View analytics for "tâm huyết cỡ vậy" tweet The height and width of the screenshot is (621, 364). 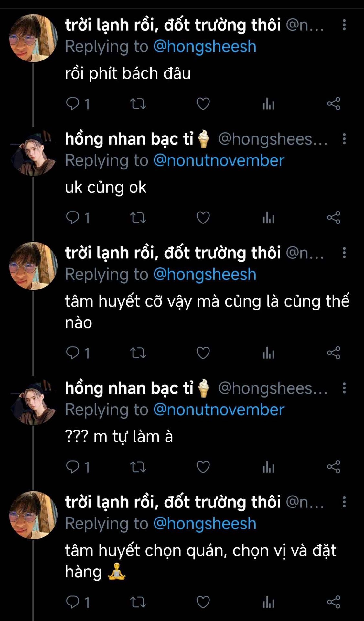[x=268, y=353]
